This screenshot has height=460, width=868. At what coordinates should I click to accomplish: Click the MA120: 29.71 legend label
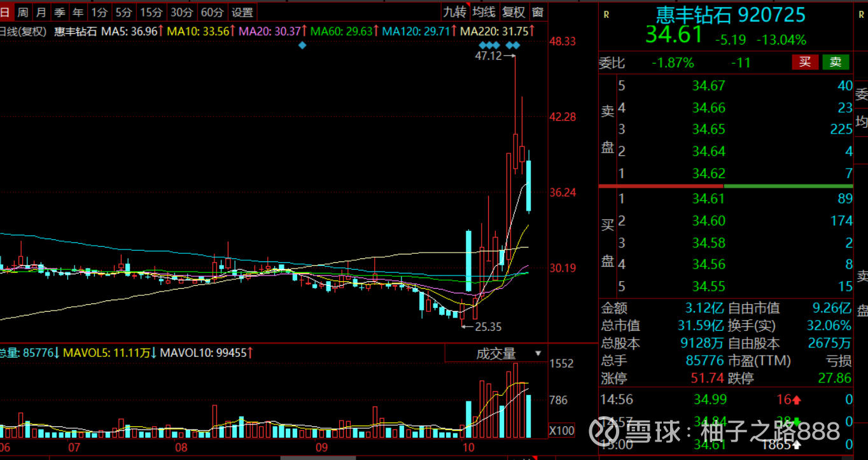pos(421,31)
